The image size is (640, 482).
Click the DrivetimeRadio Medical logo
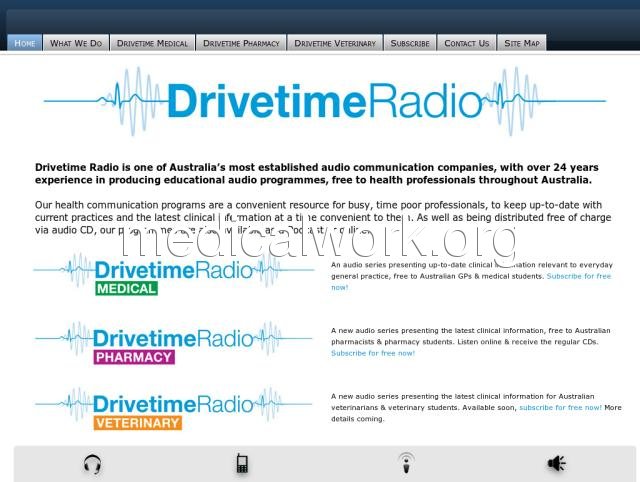point(174,274)
